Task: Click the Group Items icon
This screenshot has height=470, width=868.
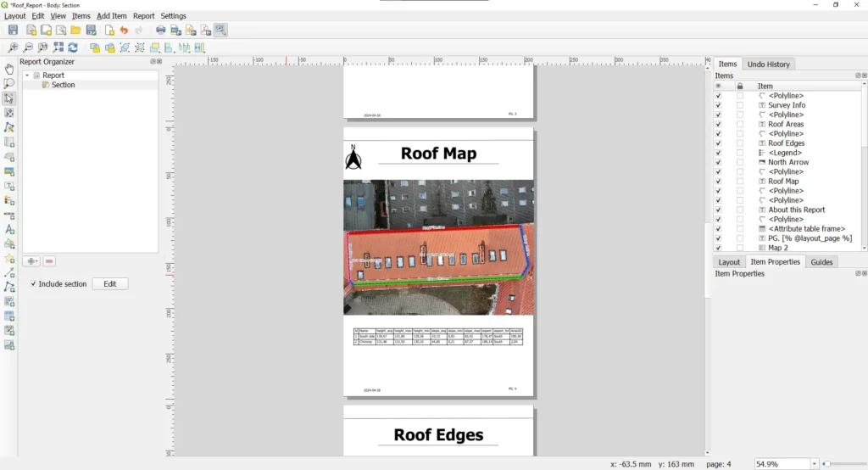Action: click(125, 48)
